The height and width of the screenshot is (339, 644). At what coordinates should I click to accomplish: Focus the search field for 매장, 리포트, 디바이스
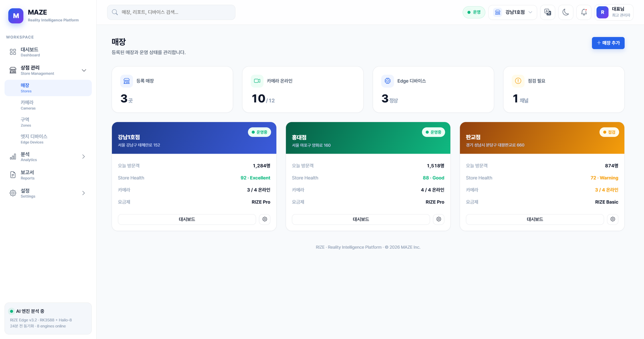point(171,12)
